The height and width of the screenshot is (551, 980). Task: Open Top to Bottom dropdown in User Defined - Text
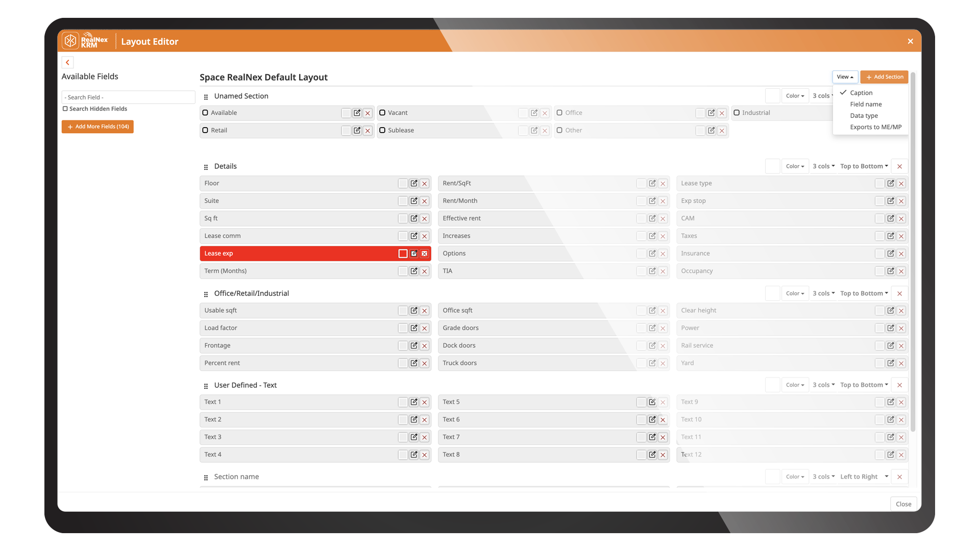tap(864, 385)
